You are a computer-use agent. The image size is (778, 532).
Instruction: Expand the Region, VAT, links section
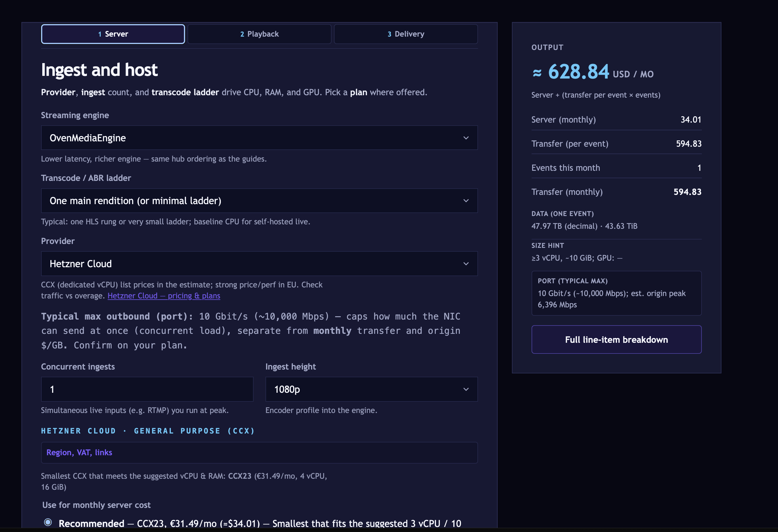pyautogui.click(x=79, y=452)
